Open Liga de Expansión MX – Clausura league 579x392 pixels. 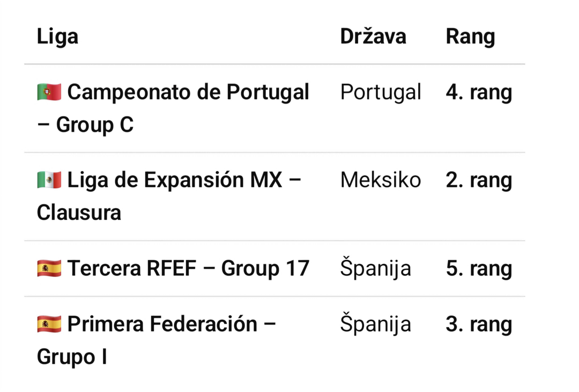[x=169, y=196]
